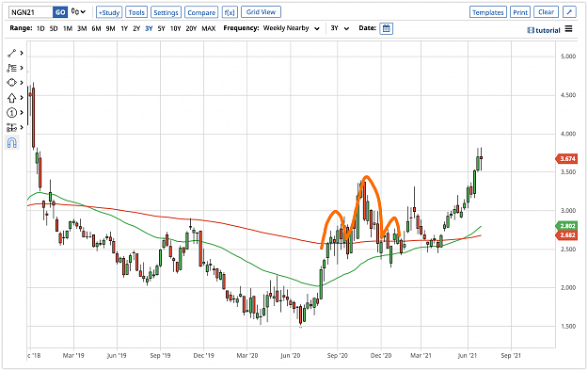Viewport: 588px width, 371px height.
Task: Click the 3.674 last price label
Action: click(566, 159)
